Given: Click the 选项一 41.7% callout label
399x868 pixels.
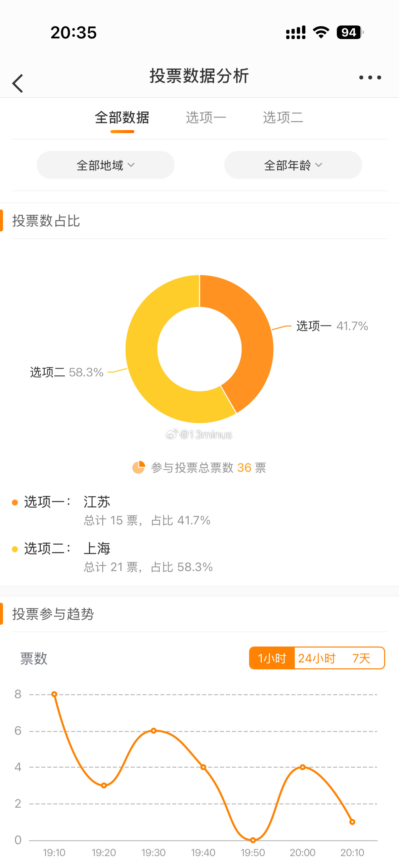Looking at the screenshot, I should point(331,326).
